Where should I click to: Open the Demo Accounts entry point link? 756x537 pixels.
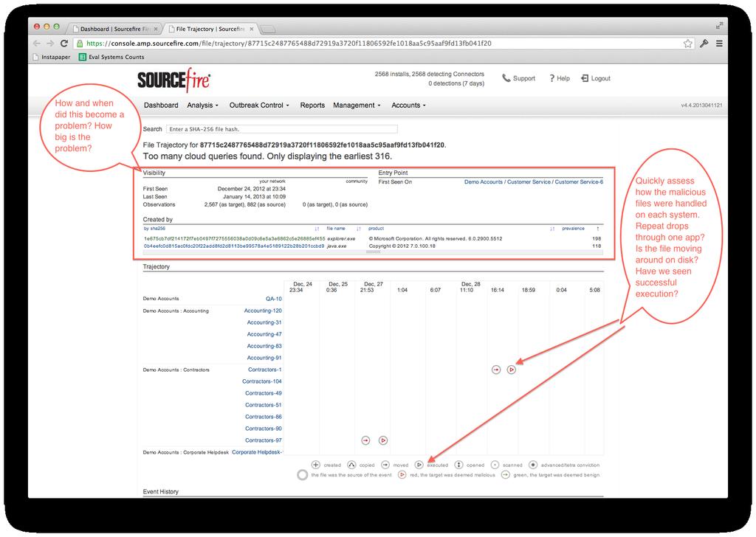point(483,182)
